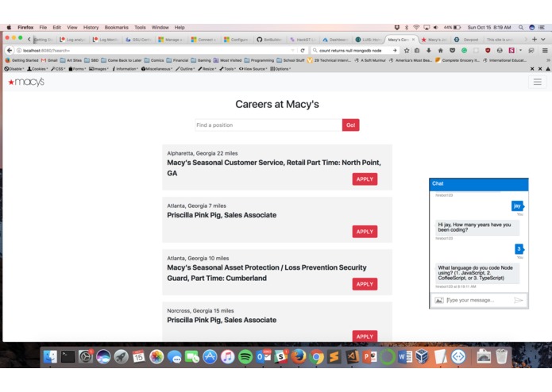This screenshot has width=552, height=392.
Task: Click the Wi-Fi status icon in menu bar
Action: pyautogui.click(x=416, y=28)
